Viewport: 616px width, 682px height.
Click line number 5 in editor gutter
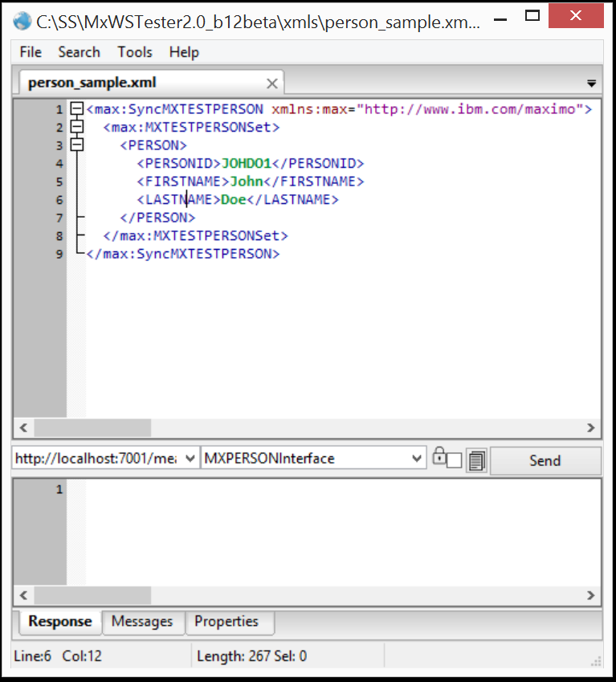[59, 182]
